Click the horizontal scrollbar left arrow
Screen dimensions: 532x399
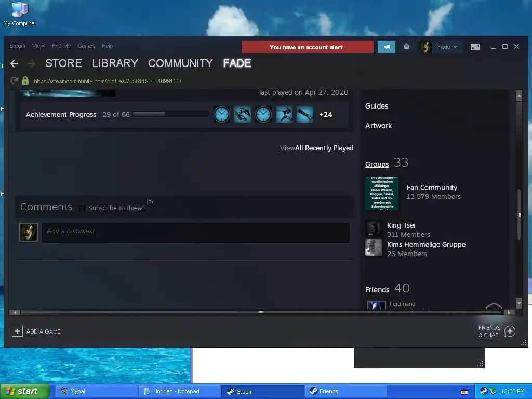pyautogui.click(x=15, y=312)
